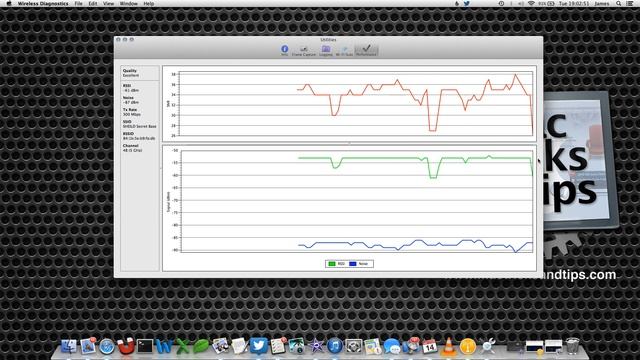Click the clock in the menu bar
Screen dimensions: 640x360
click(x=574, y=3)
